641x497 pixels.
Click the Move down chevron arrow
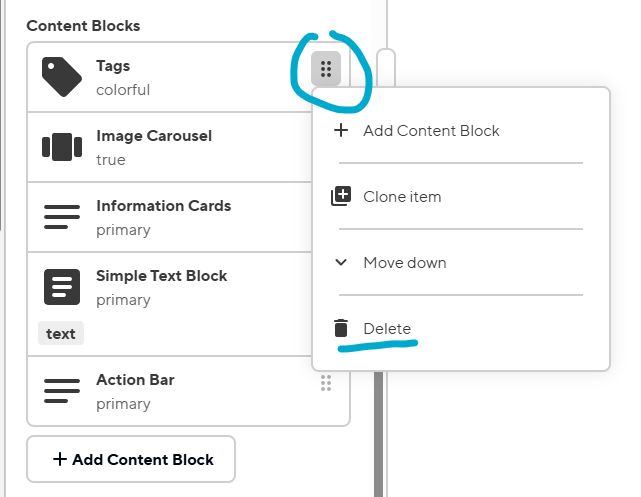(x=341, y=262)
